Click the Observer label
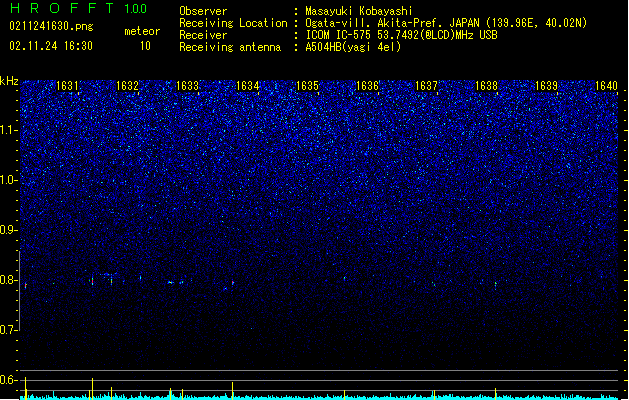The width and height of the screenshot is (629, 400). pos(203,11)
